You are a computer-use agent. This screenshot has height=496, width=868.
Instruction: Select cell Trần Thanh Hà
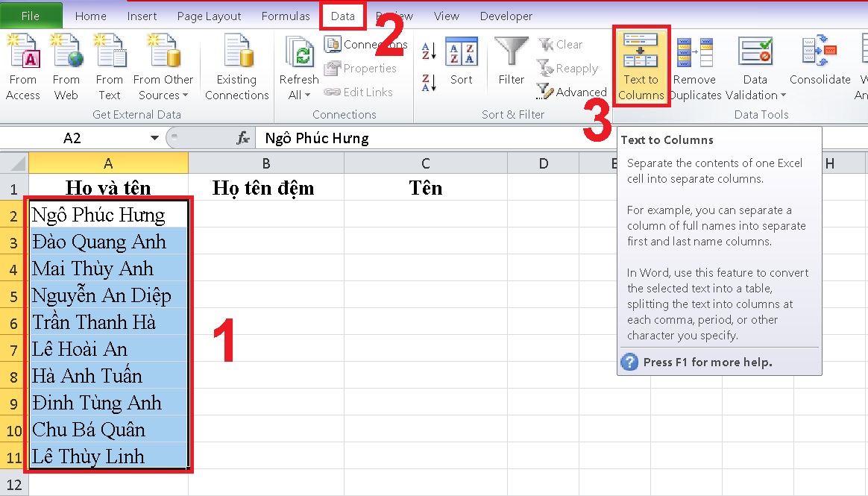109,322
